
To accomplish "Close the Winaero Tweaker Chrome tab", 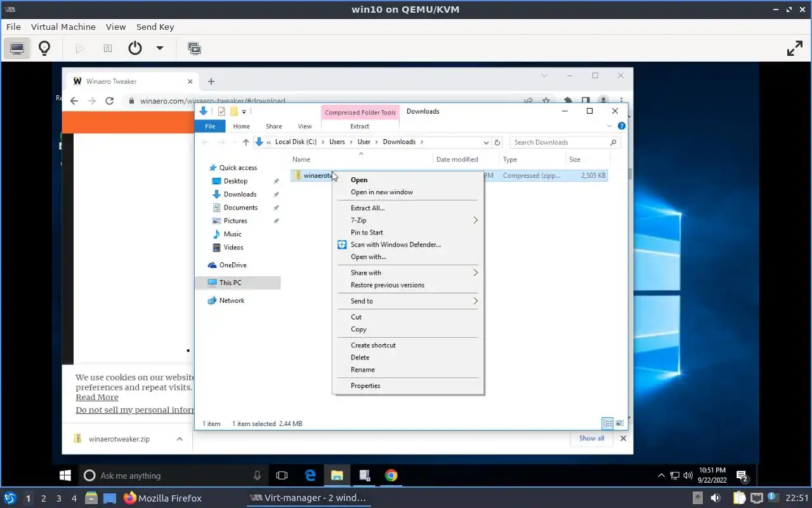I will 190,81.
